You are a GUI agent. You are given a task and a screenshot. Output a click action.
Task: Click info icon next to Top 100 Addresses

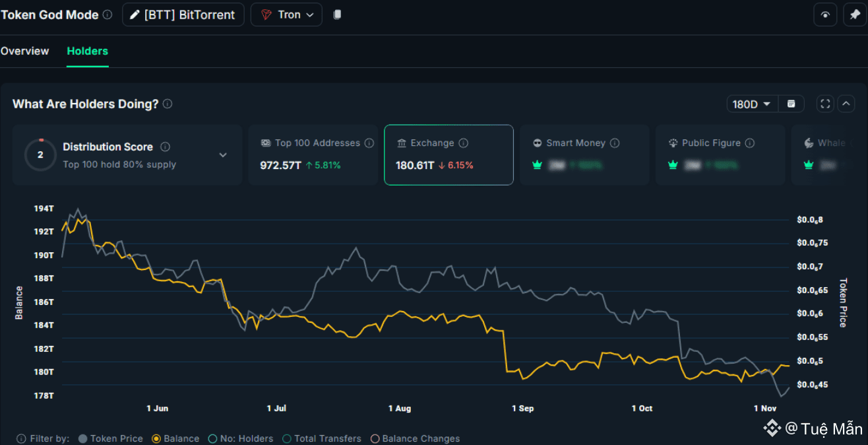click(369, 143)
